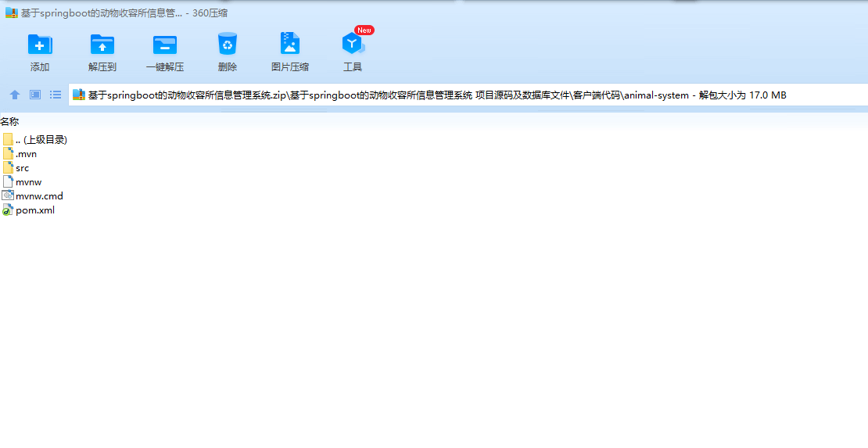This screenshot has width=868, height=448.
Task: Select the pom.xml file
Action: 29,210
